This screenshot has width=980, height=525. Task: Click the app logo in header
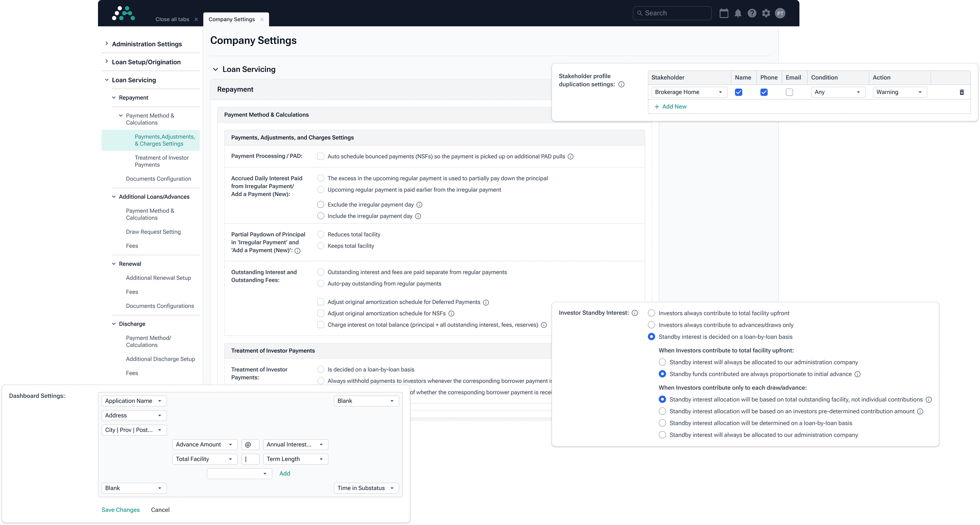tap(123, 13)
